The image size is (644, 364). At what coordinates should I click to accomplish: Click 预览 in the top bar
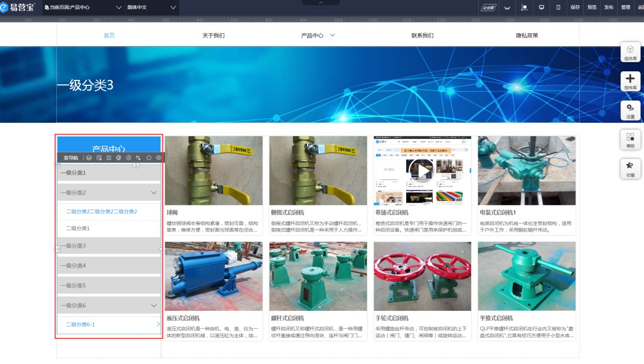(592, 8)
